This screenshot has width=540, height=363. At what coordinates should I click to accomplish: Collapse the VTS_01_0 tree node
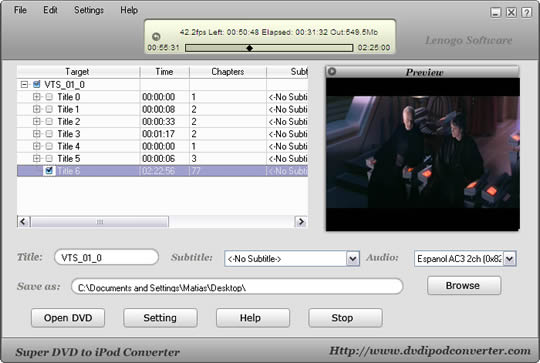(24, 84)
